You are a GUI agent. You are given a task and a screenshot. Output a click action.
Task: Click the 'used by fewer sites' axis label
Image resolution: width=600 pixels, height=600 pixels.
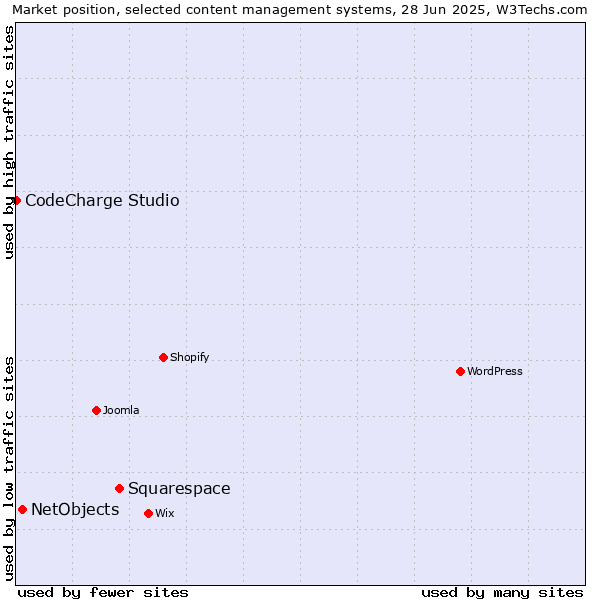coord(103,593)
